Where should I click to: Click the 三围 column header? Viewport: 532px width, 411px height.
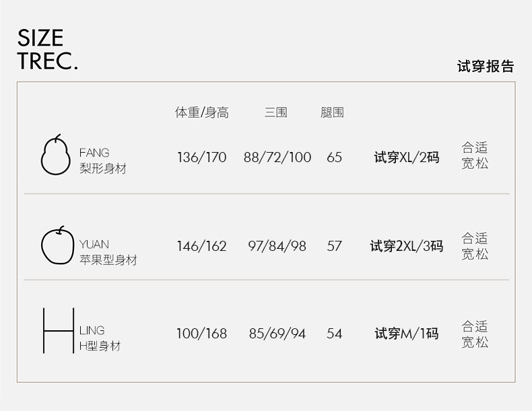[276, 113]
